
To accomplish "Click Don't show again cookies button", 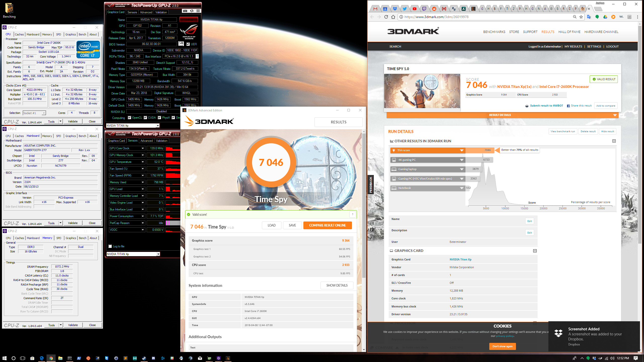I will [502, 346].
